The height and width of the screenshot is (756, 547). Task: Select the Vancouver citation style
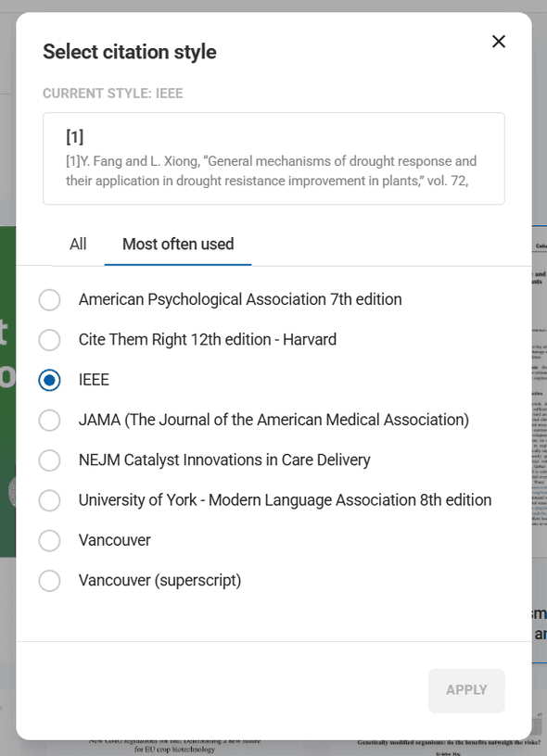point(49,540)
